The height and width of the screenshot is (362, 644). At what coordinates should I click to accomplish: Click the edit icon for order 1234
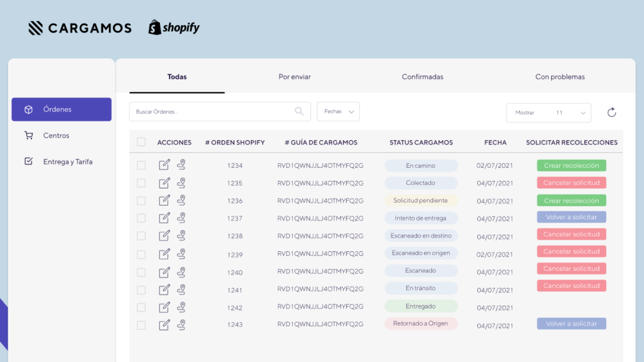(164, 165)
